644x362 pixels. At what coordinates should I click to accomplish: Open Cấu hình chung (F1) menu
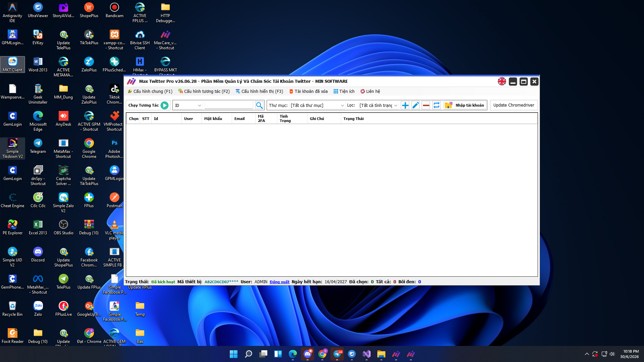click(150, 92)
